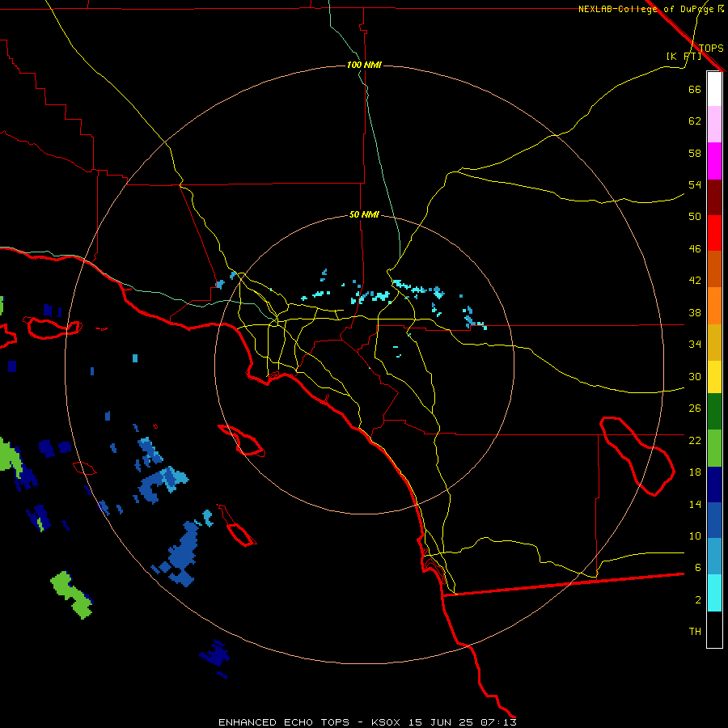Image resolution: width=728 pixels, height=728 pixels.
Task: Click the black TH threshold legend swatch
Action: [x=714, y=629]
